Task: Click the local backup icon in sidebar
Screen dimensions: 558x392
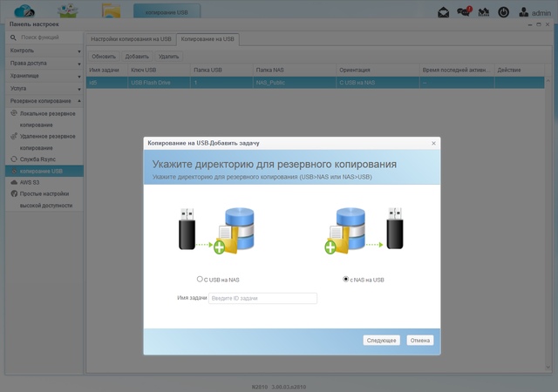Action: pyautogui.click(x=14, y=113)
